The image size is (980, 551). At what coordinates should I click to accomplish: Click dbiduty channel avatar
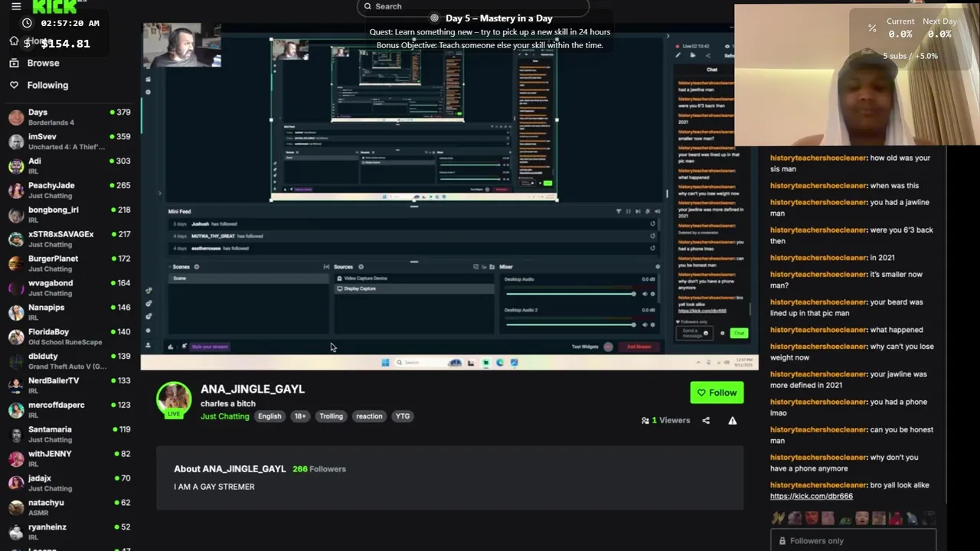tap(16, 362)
